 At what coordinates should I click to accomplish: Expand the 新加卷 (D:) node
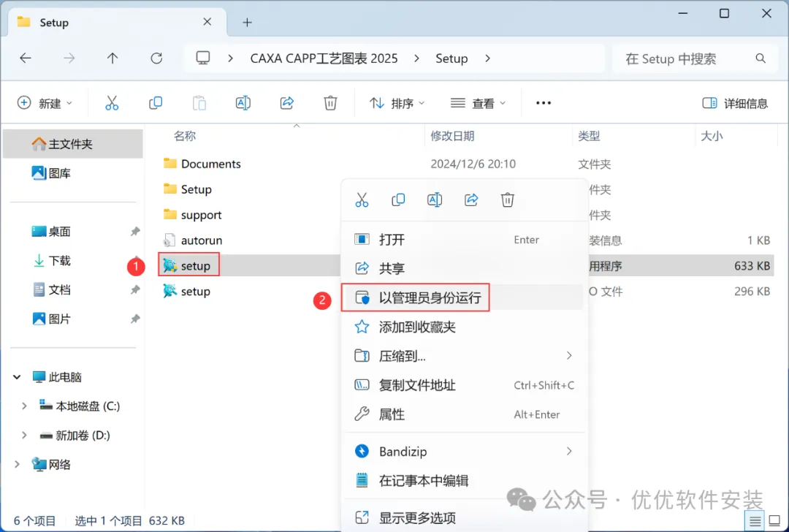(x=24, y=435)
